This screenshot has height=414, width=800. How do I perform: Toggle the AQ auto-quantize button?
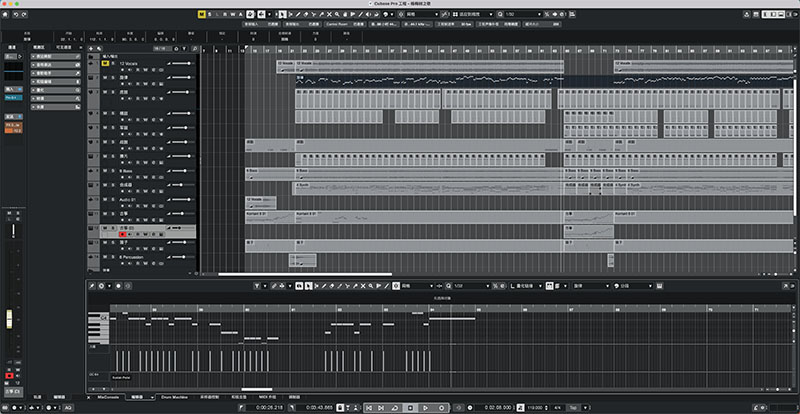click(67, 408)
